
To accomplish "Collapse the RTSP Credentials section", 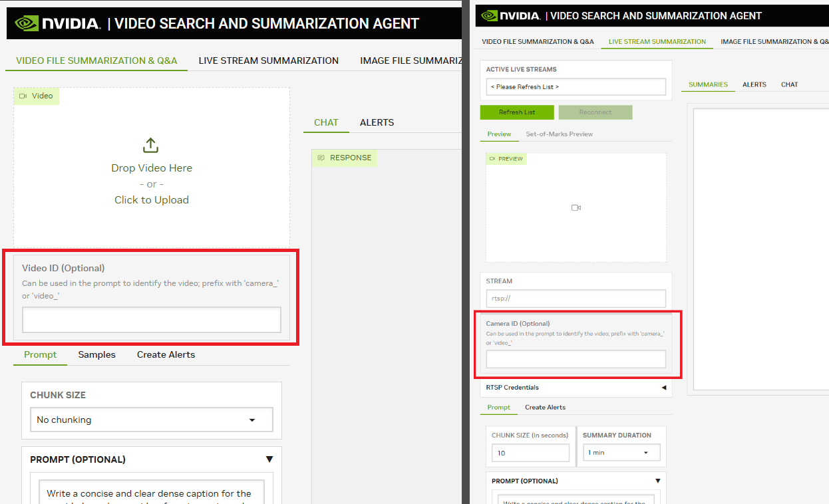I will [663, 386].
